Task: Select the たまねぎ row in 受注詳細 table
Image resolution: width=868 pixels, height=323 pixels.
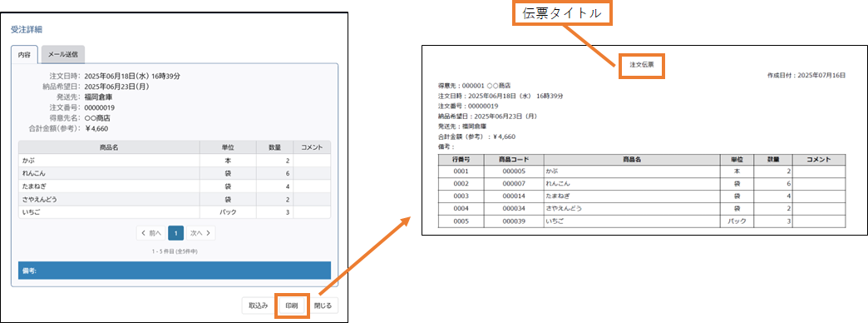Action: (175, 186)
